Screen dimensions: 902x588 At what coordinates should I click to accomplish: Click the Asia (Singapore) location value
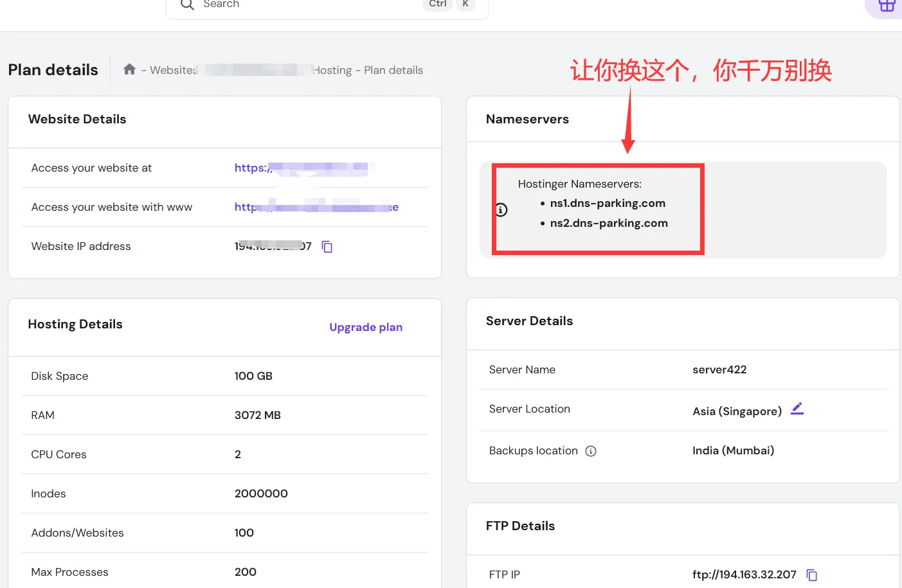[737, 411]
